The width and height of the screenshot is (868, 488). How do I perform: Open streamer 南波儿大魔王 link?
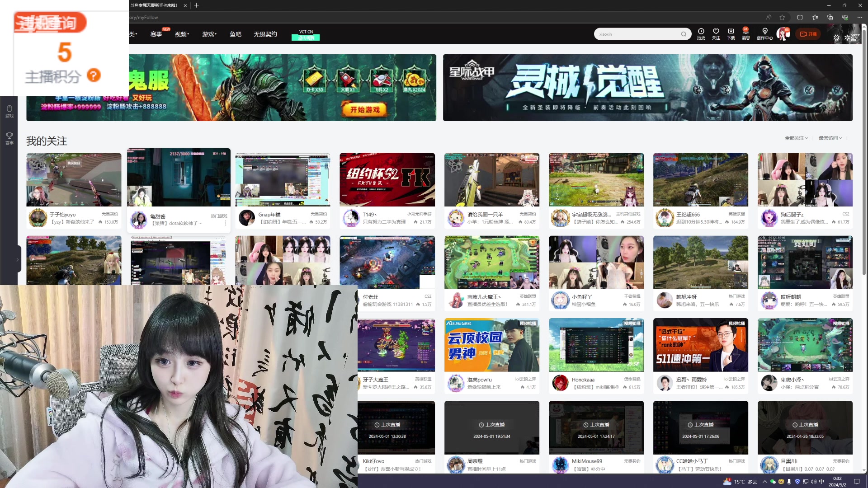coord(484,297)
